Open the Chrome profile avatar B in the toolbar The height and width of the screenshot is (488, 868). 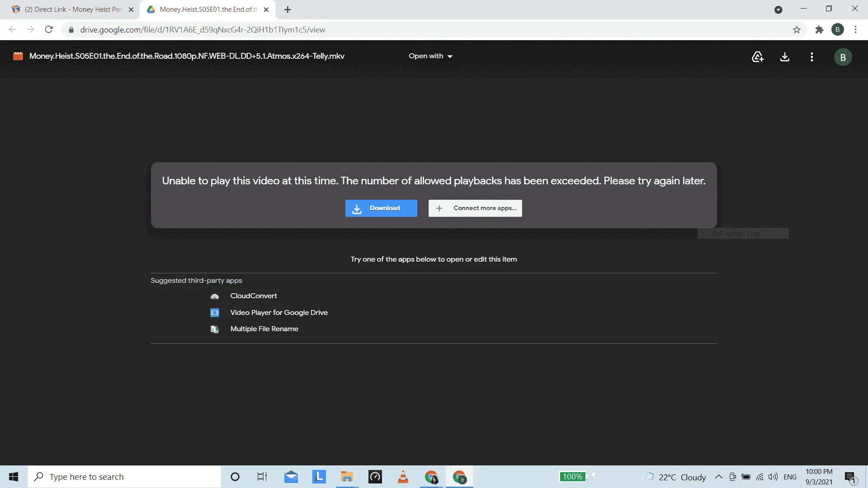838,30
